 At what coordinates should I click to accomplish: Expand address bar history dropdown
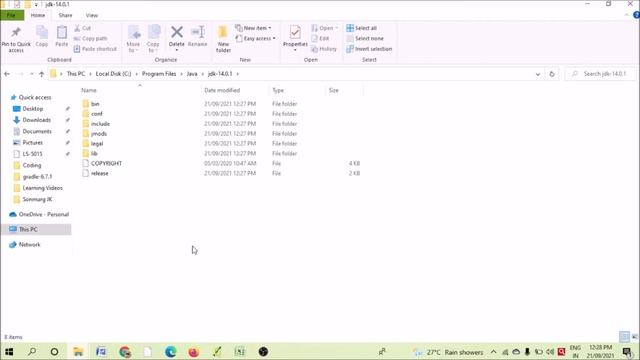pos(538,74)
